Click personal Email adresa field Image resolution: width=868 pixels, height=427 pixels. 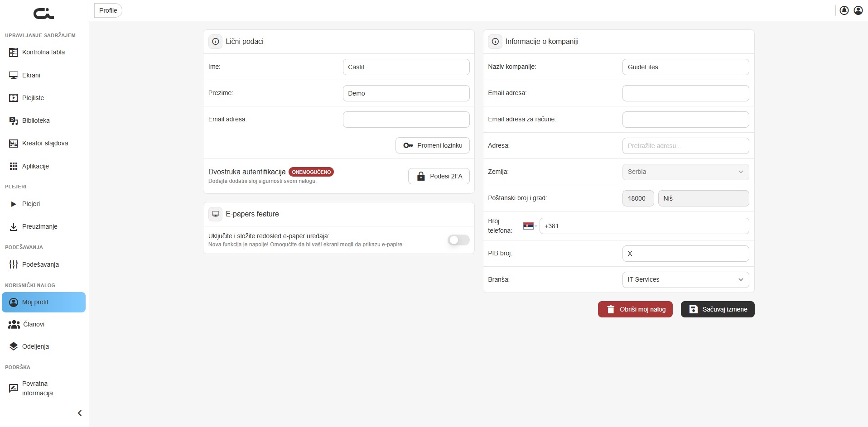point(406,120)
